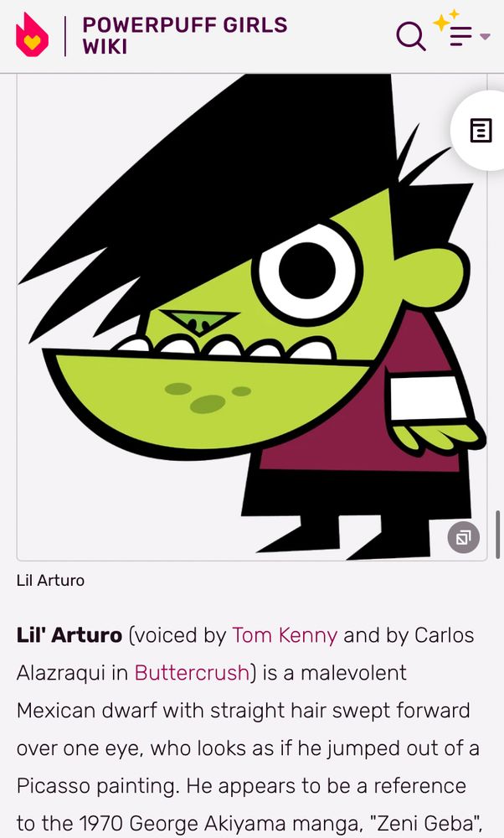Open the floating table of contents button
Screen dimensions: 504x838
pos(480,131)
